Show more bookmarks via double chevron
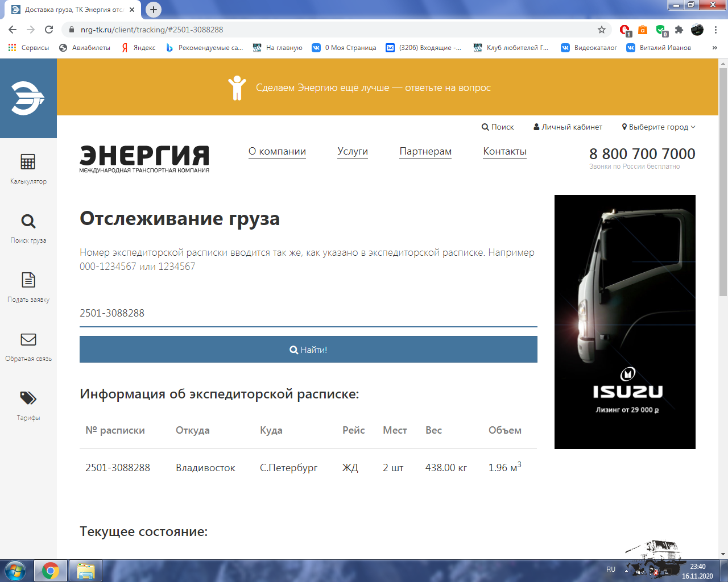 click(715, 48)
